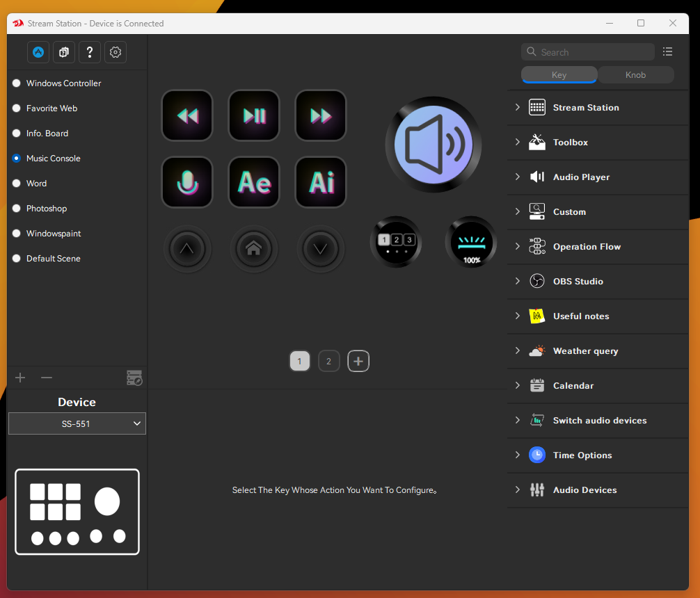The width and height of the screenshot is (700, 598).
Task: Select the Illustrator (Ai) key
Action: click(x=321, y=182)
